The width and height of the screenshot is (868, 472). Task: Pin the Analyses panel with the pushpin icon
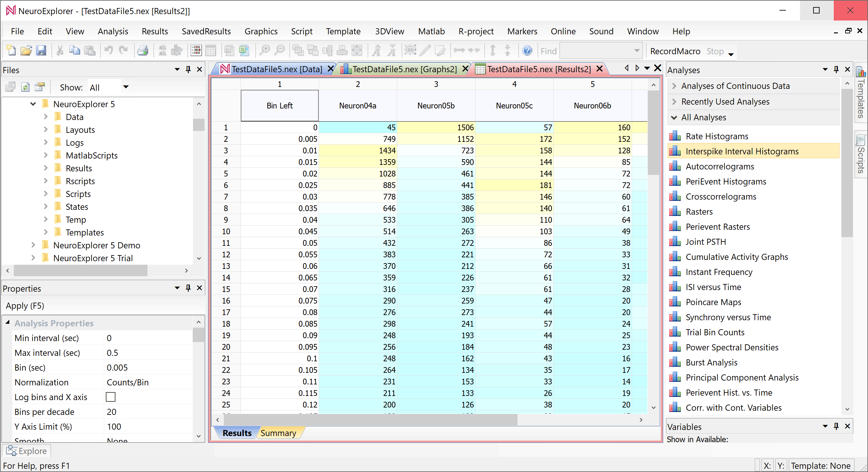pos(836,70)
